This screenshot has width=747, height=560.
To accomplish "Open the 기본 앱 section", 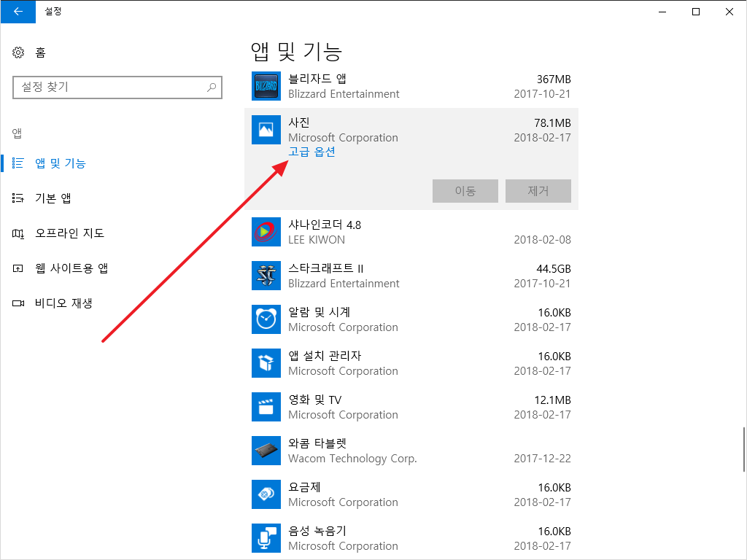I will point(53,198).
